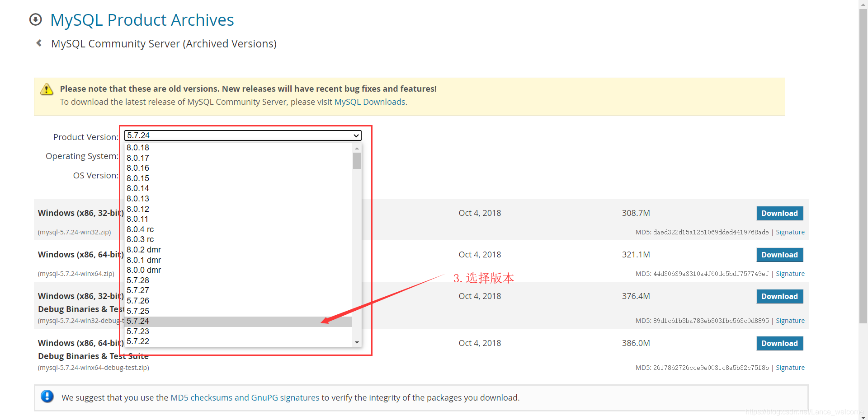Choose version 8.0.13 from the list
Screen dimensions: 868x420
pos(238,199)
